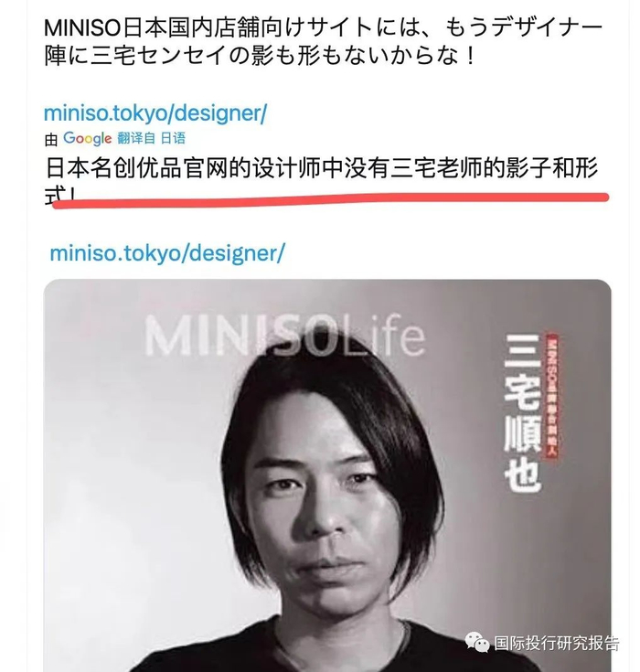Click the black shirt at the photo's bottom
Image resolution: width=640 pixels, height=672 pixels.
325,647
